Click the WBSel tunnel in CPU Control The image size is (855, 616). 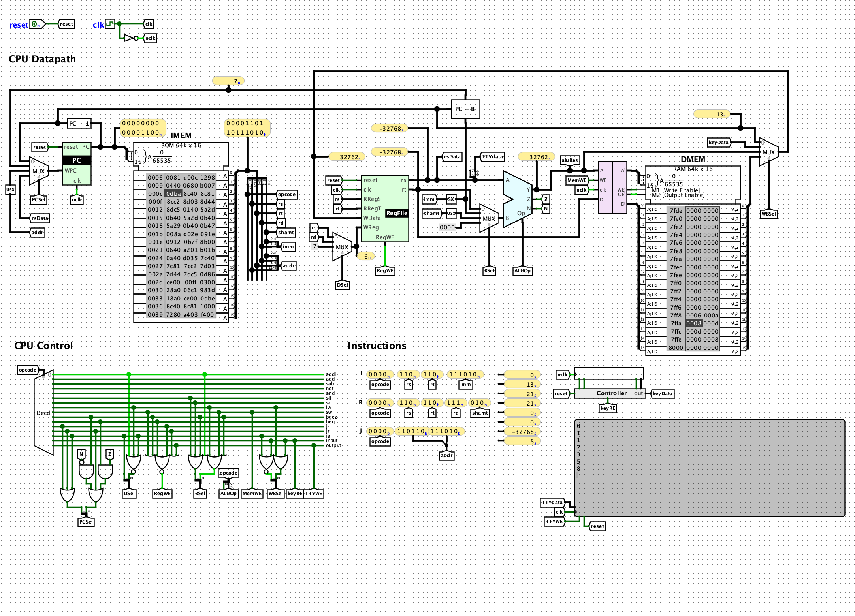point(276,494)
